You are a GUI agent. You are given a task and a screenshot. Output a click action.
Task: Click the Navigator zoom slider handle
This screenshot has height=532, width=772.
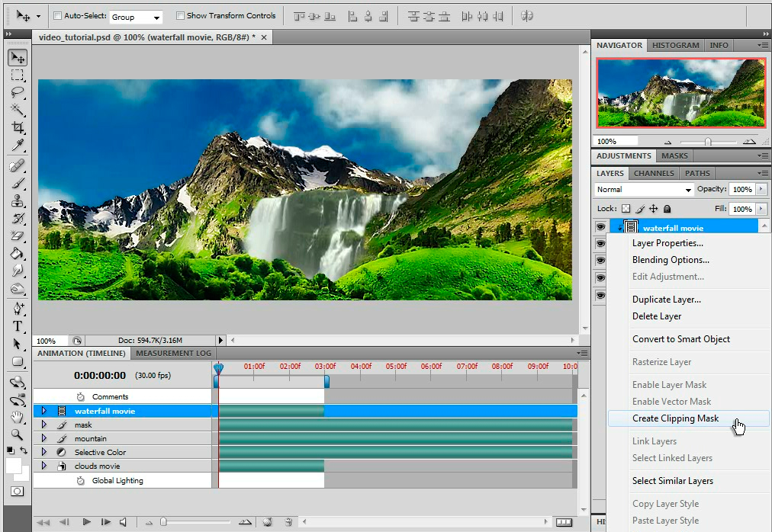(x=708, y=142)
